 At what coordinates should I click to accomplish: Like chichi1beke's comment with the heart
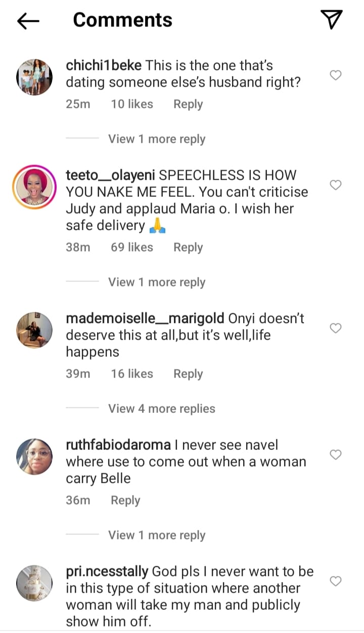[336, 75]
